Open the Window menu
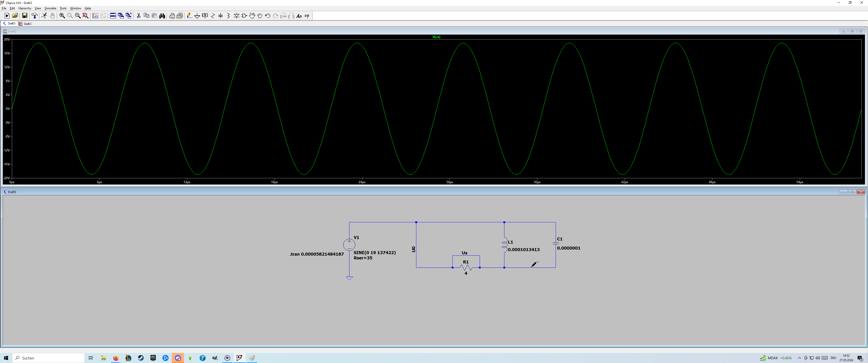 click(x=75, y=8)
